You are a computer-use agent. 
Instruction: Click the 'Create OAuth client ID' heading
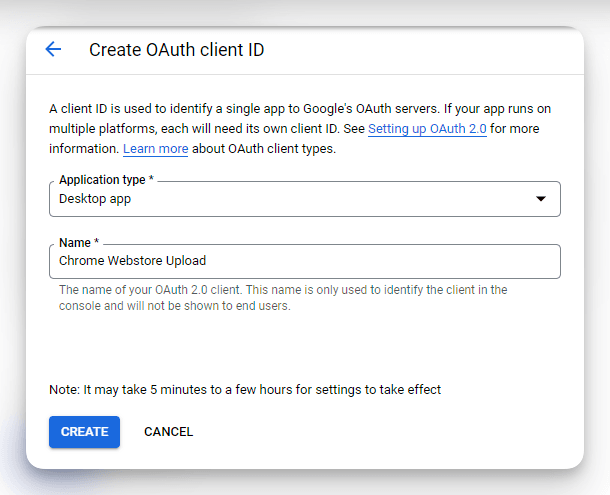(177, 50)
